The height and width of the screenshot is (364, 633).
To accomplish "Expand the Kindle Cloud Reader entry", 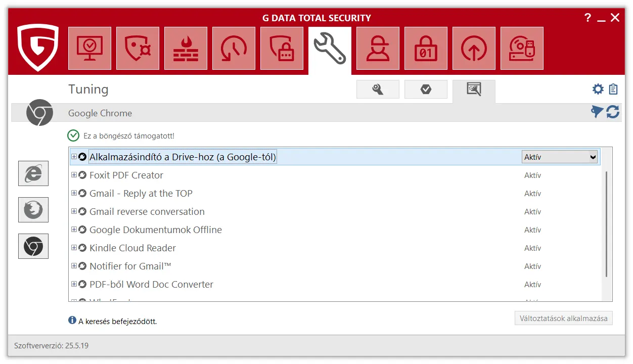I will (74, 248).
